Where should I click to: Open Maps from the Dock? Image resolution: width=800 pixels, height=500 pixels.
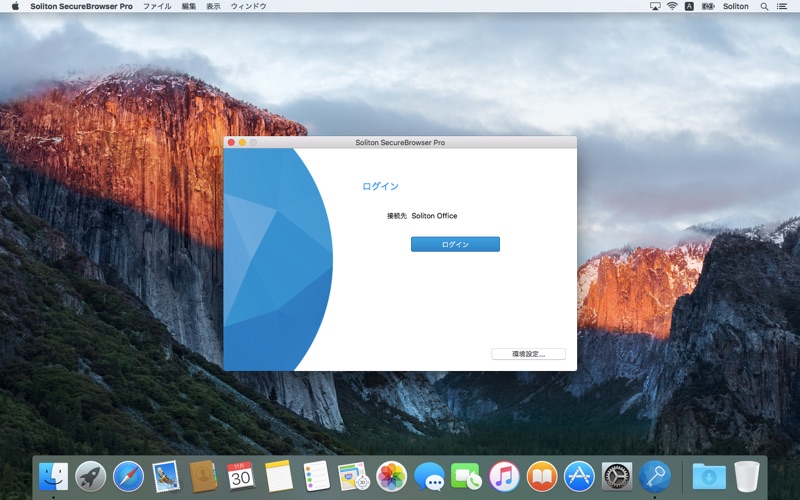(354, 477)
